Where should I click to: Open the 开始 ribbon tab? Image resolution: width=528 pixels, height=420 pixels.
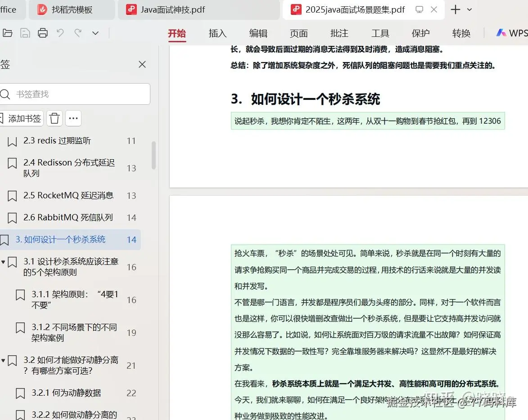(177, 33)
